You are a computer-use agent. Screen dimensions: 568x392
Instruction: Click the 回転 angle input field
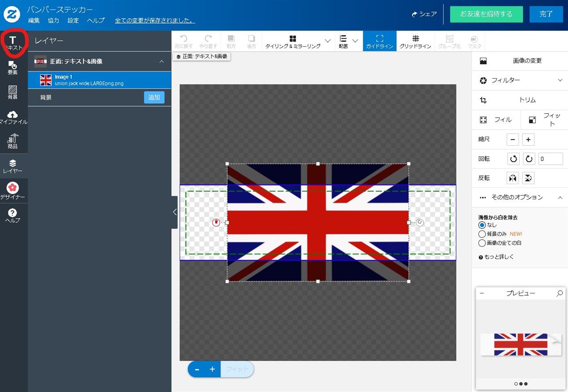click(551, 159)
